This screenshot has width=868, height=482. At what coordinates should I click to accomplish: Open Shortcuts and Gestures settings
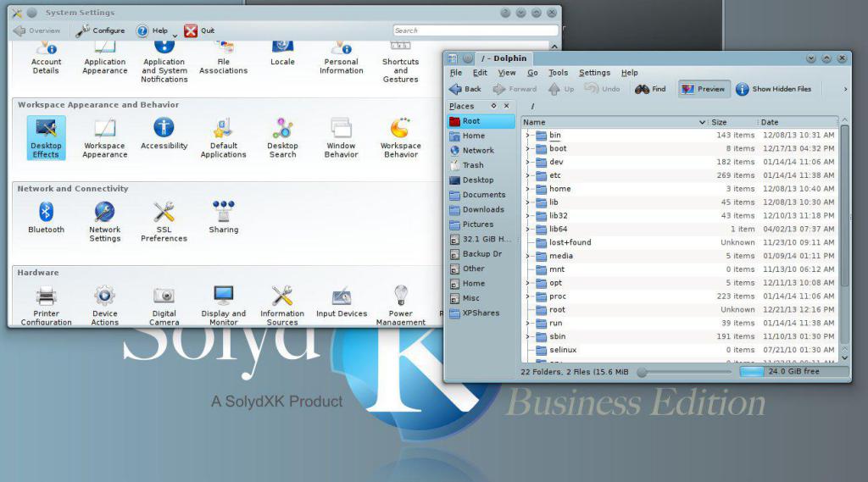400,63
